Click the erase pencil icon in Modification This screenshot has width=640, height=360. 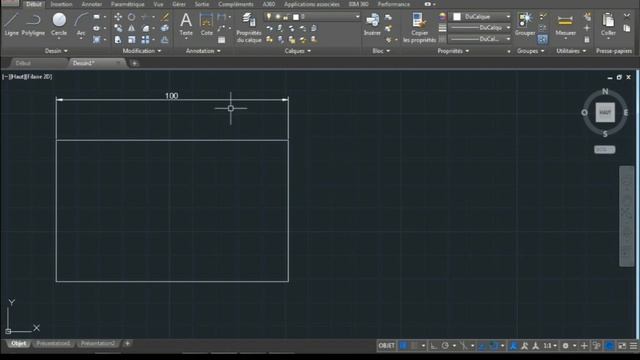[164, 17]
